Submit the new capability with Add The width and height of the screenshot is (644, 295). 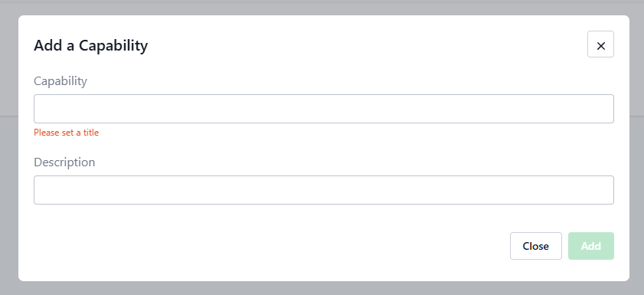coord(591,246)
